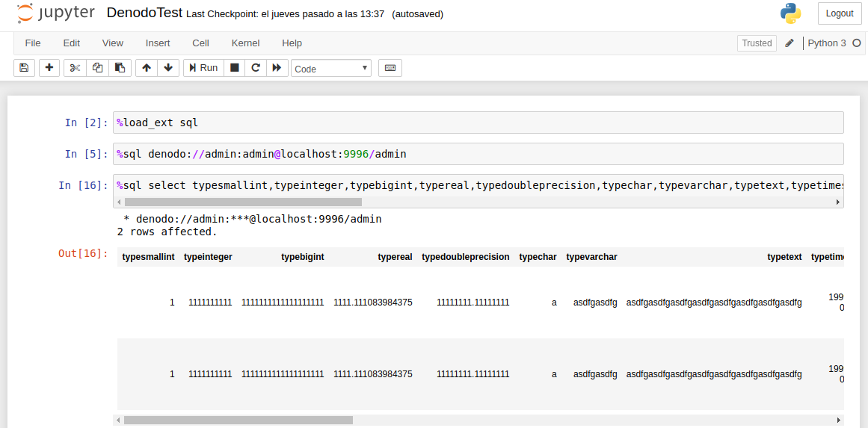Screen dimensions: 868x428
Task: Click the typedoubleprecision column header
Action: [x=466, y=257]
